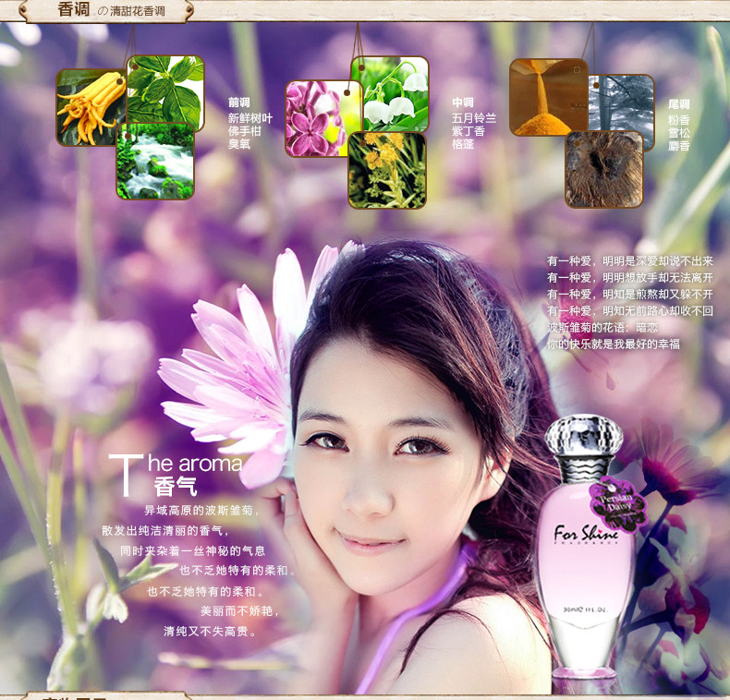Click the 波斯雏菊的花语 poem line
The height and width of the screenshot is (700, 730).
tap(602, 327)
